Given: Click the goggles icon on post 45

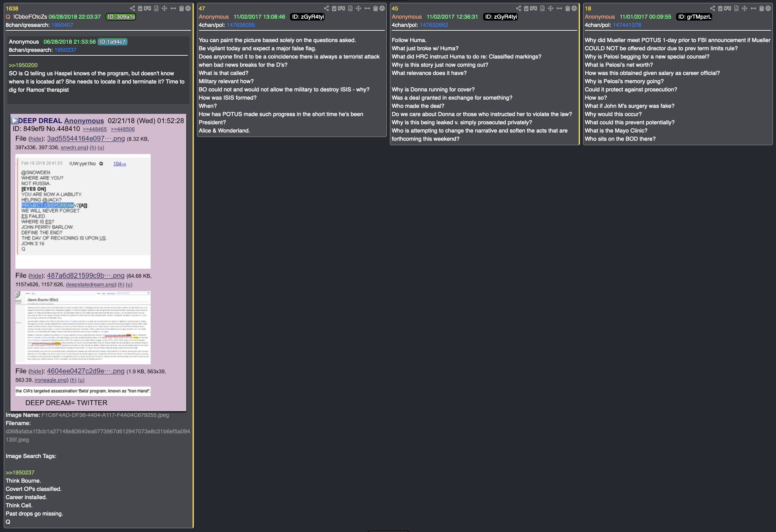Looking at the screenshot, I should point(533,8).
